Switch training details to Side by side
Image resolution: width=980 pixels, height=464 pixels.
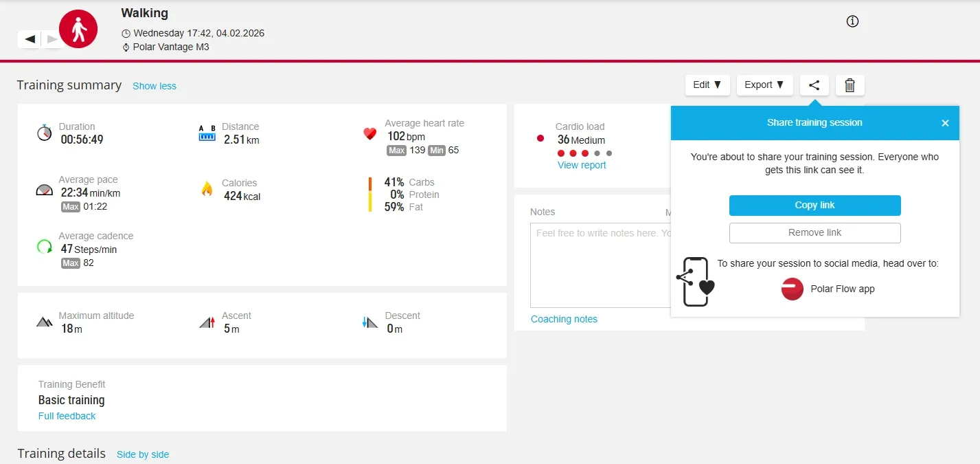pyautogui.click(x=143, y=454)
